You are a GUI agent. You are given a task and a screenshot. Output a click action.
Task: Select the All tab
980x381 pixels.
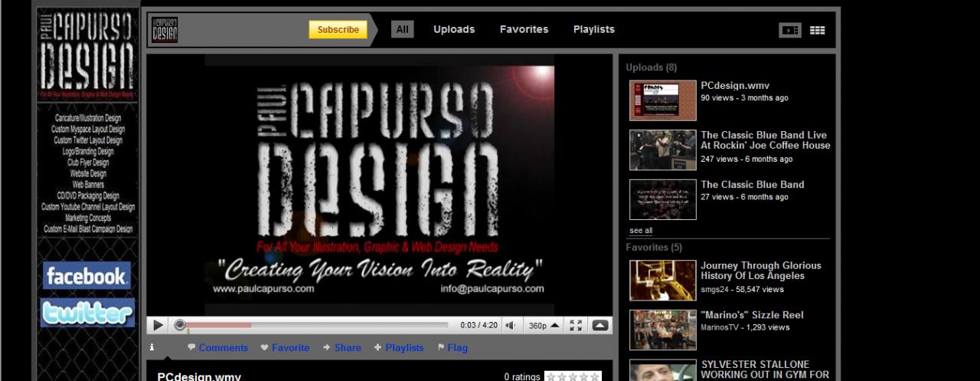(x=402, y=30)
